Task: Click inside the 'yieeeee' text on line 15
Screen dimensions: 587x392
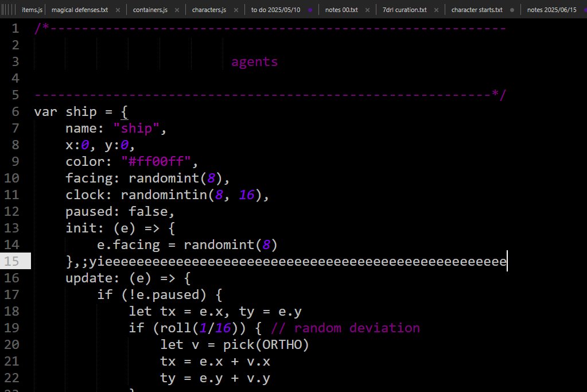Action: click(298, 261)
